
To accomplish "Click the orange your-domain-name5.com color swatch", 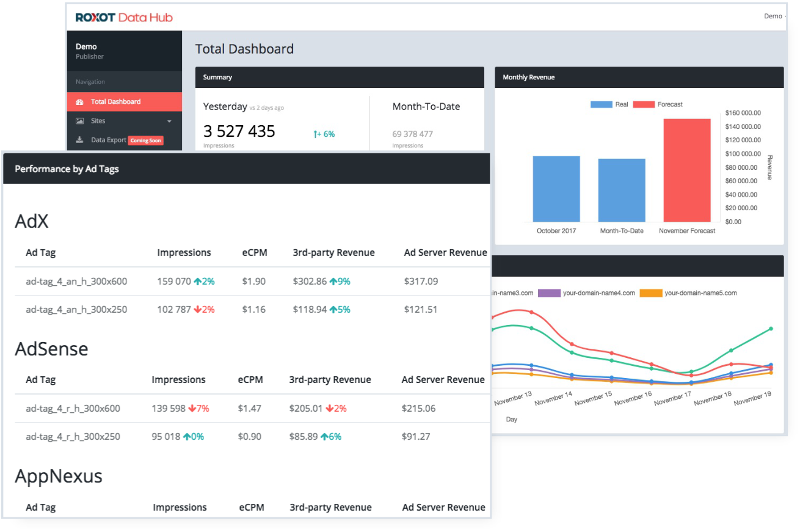I will tap(650, 293).
